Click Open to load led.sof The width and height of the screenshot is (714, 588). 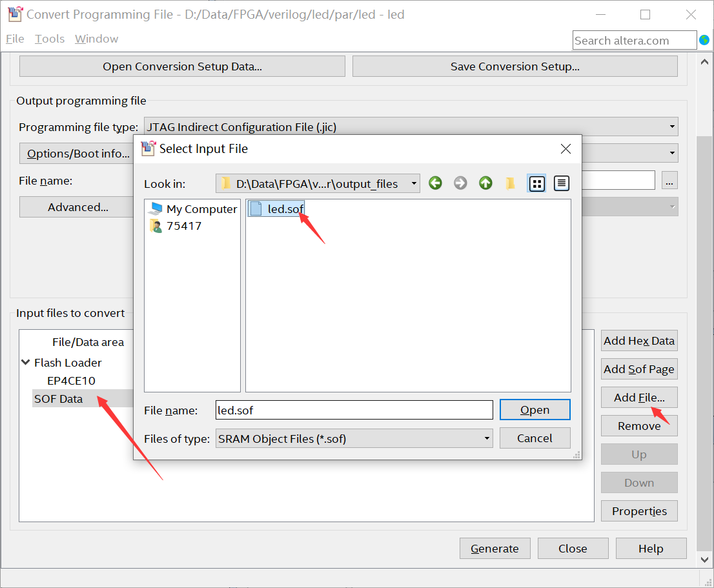pyautogui.click(x=535, y=410)
